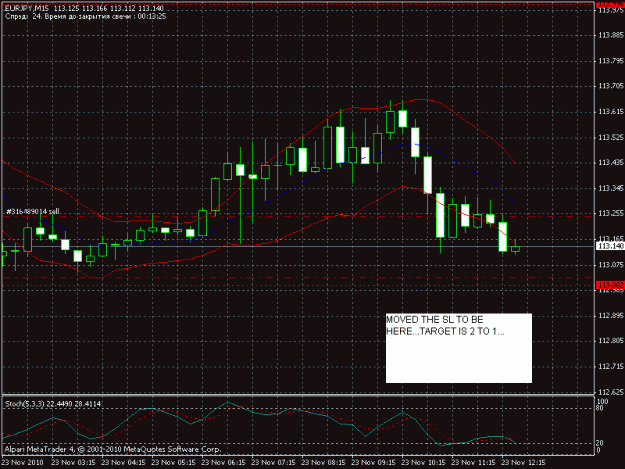Image resolution: width=625 pixels, height=469 pixels.
Task: Click the #316489014 sell order label
Action: pos(33,211)
